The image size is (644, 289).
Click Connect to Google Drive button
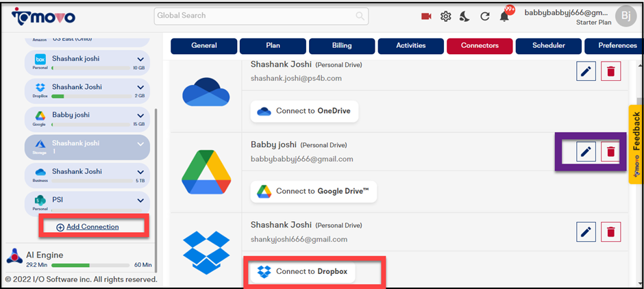[x=314, y=191]
